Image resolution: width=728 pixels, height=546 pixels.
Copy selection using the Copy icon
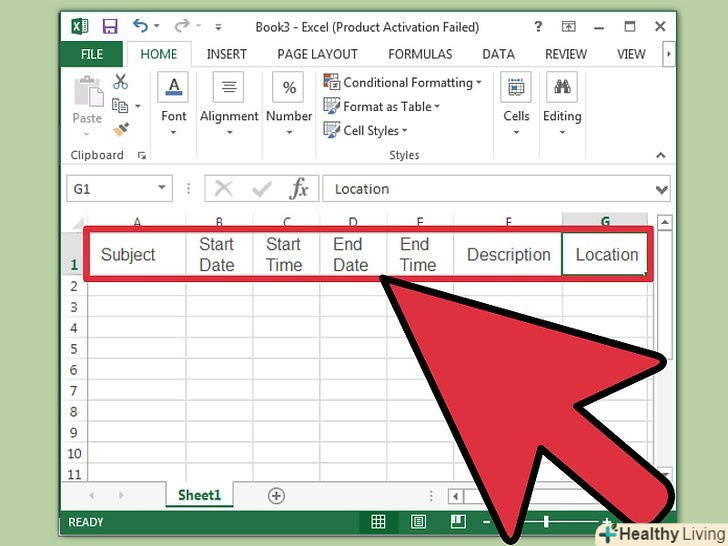[x=120, y=106]
